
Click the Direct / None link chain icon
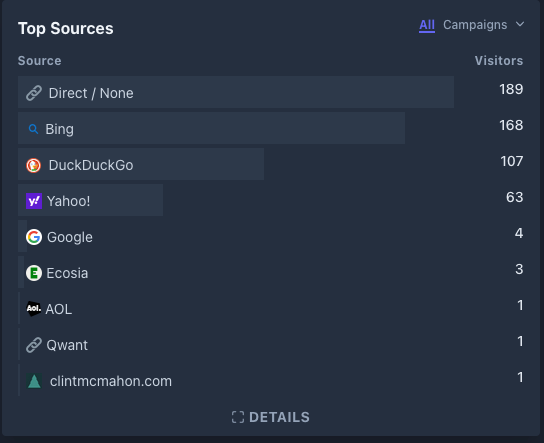coord(34,93)
